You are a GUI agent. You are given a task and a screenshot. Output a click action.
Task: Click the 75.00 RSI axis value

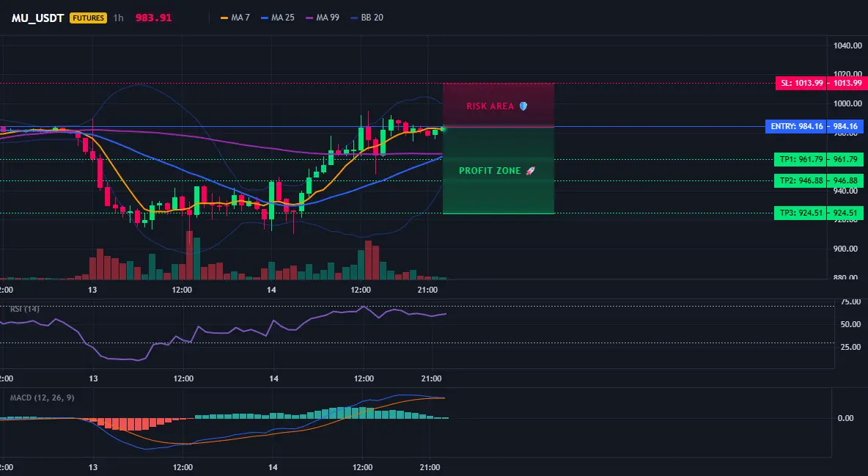pos(851,302)
